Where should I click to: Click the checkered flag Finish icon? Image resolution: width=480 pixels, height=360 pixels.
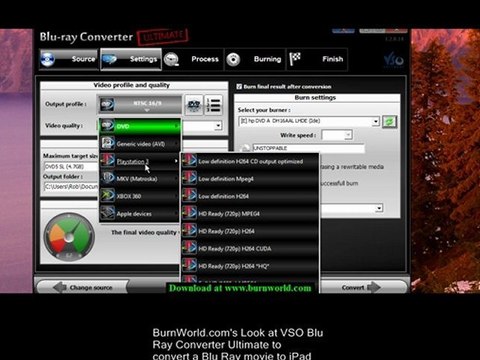coord(295,59)
